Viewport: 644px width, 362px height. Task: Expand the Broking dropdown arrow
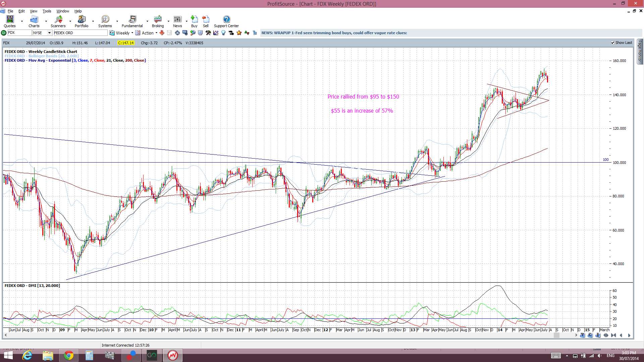pyautogui.click(x=168, y=21)
